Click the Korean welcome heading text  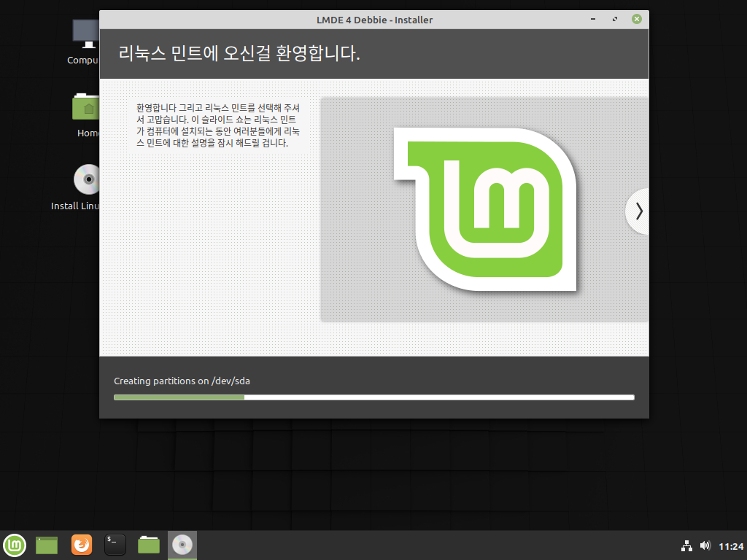point(239,52)
